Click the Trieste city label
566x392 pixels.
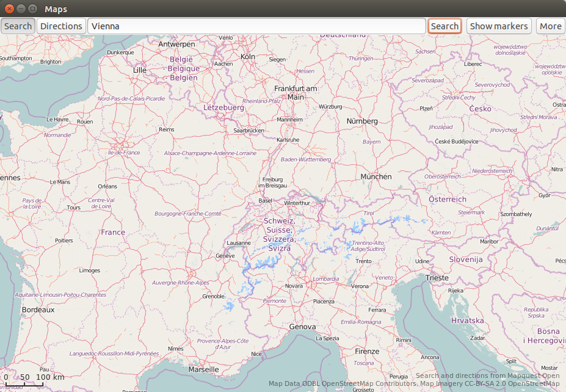click(437, 278)
